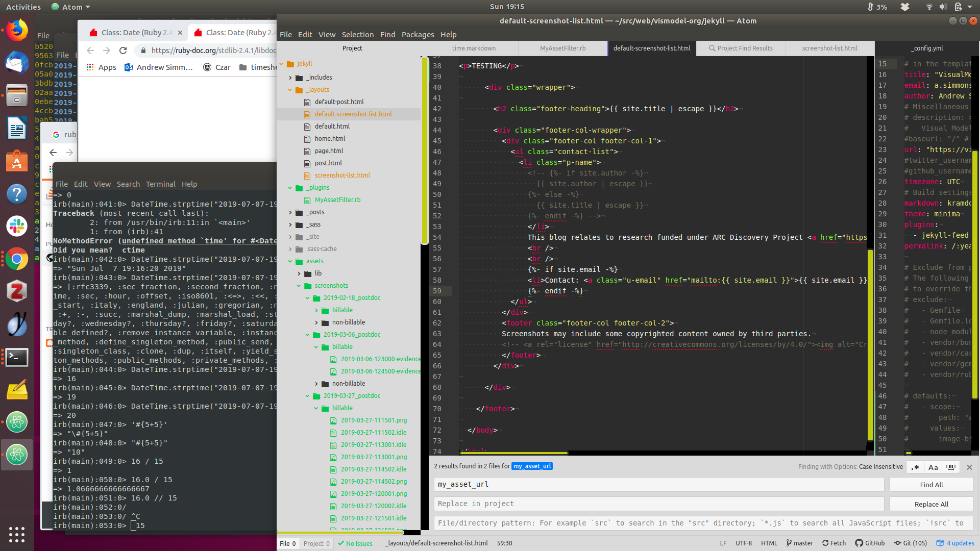
Task: Click the Replace All button
Action: point(931,504)
